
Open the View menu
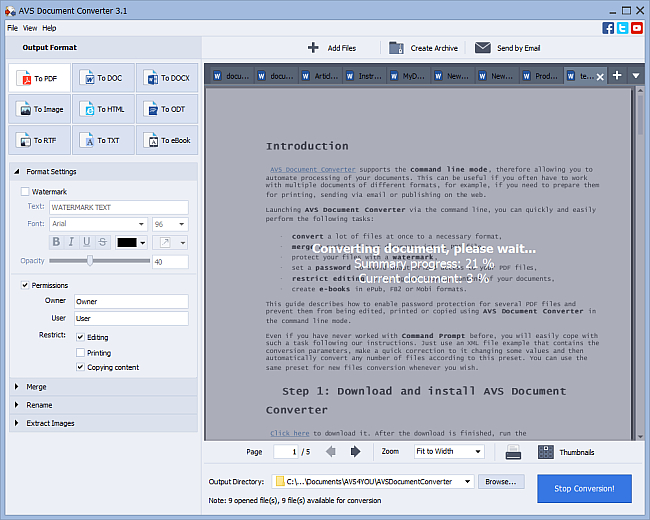point(30,28)
